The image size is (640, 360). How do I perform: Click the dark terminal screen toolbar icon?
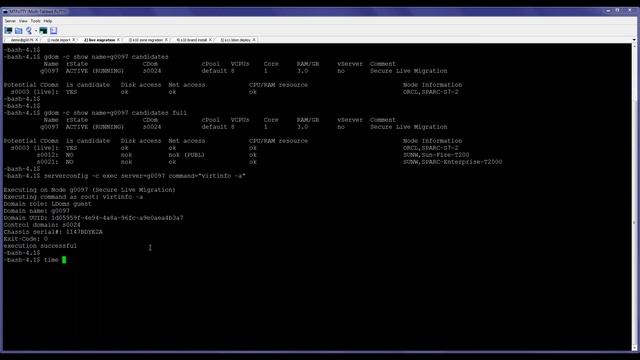tap(43, 31)
